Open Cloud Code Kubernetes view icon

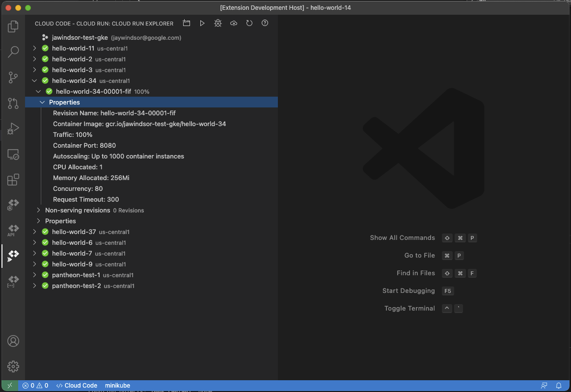click(x=13, y=205)
